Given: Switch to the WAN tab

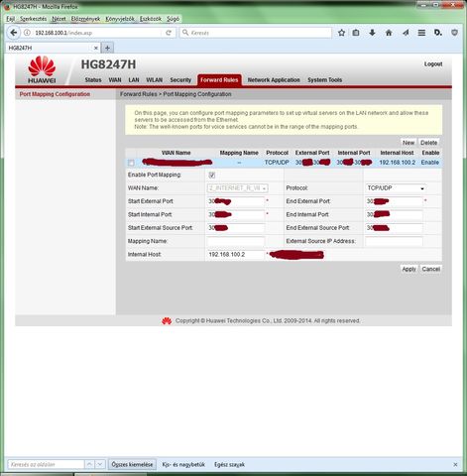Looking at the screenshot, I should [115, 80].
